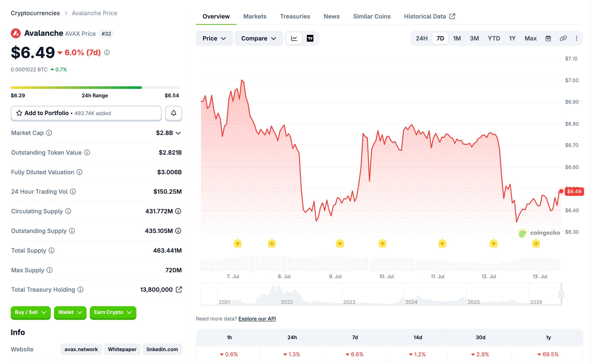Viewport: 591px width, 364px height.
Task: Click the chart navigator range handle at right
Action: [x=561, y=294]
